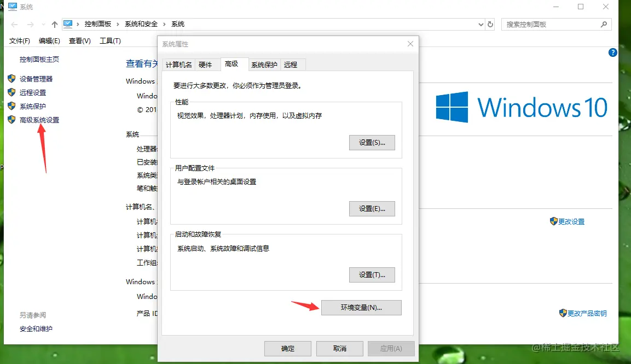Refresh the address bar location
This screenshot has width=631, height=364.
point(490,25)
